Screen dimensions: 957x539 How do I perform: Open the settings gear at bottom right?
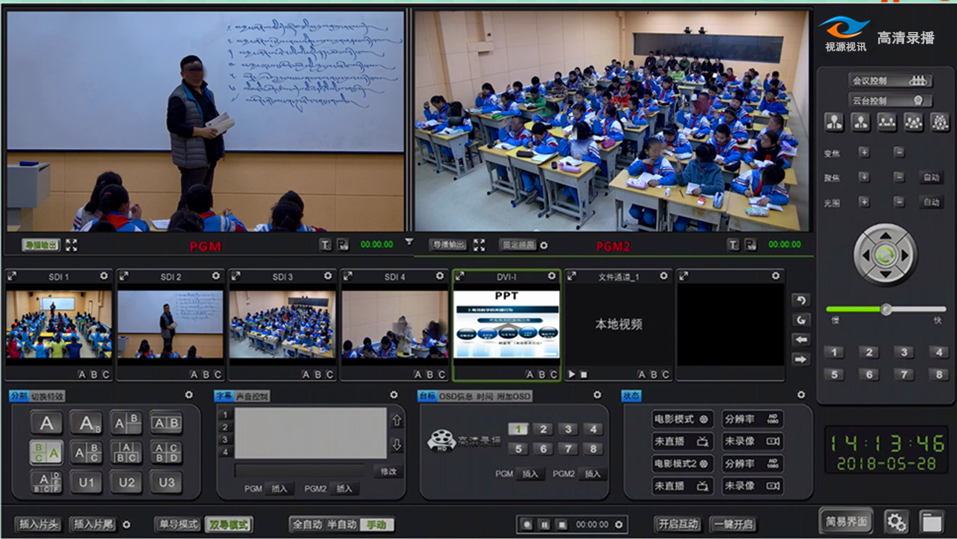(895, 521)
